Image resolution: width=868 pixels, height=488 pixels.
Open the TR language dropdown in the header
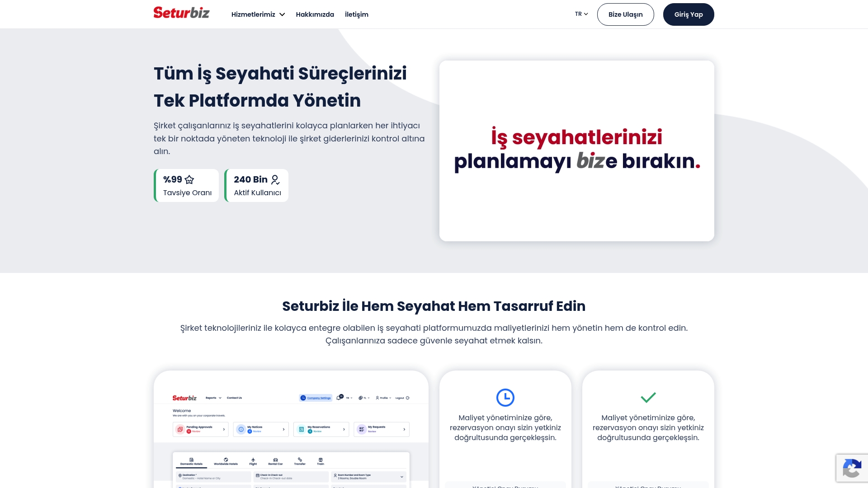(x=581, y=14)
